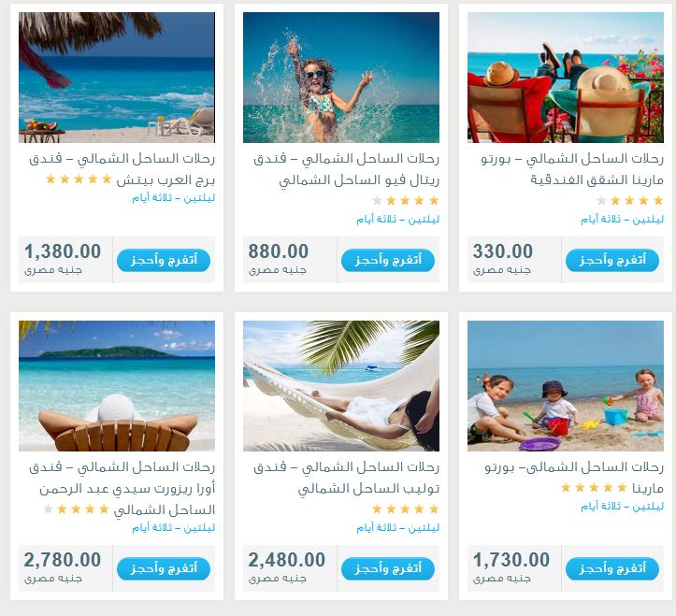Screen dimensions: 676x616
Task: Click duration link under the 330.00 trip
Action: coord(622,220)
